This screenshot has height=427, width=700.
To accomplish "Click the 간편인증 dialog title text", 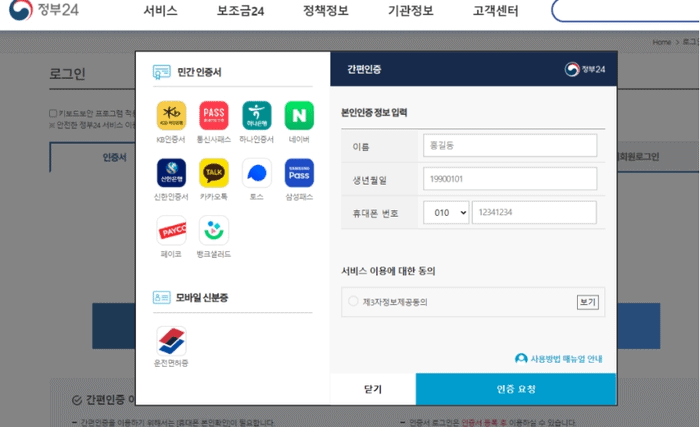I will click(364, 69).
